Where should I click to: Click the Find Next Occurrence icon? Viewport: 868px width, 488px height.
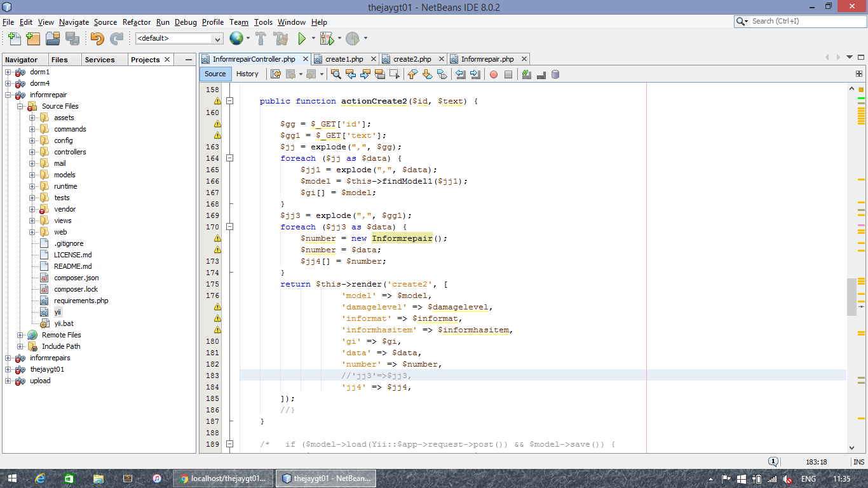(365, 74)
